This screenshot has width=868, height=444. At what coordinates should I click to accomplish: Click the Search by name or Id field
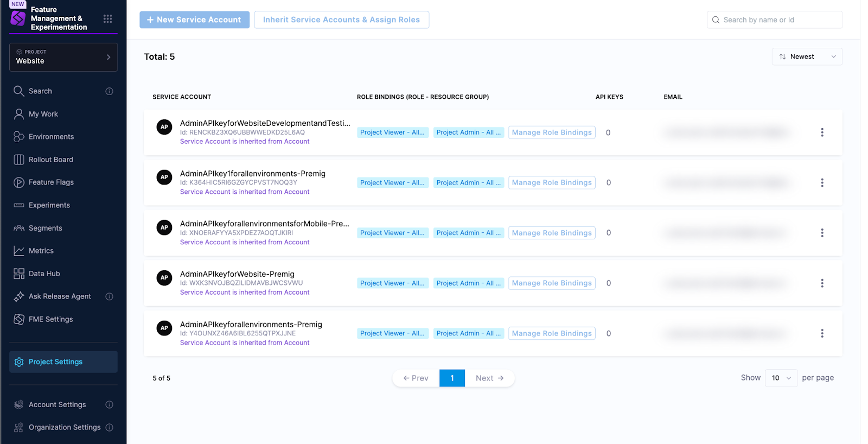point(779,20)
